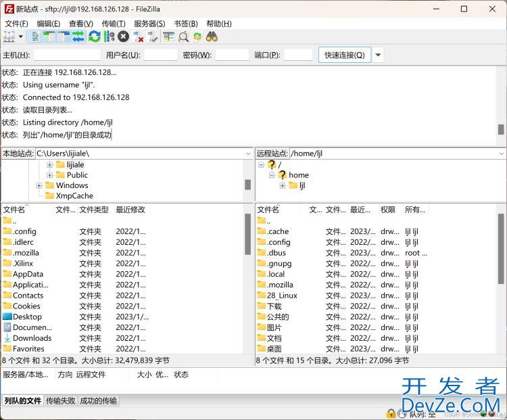Viewport: 507px width, 420px height.
Task: Expand the lijiale folder in local tree
Action: 49,165
